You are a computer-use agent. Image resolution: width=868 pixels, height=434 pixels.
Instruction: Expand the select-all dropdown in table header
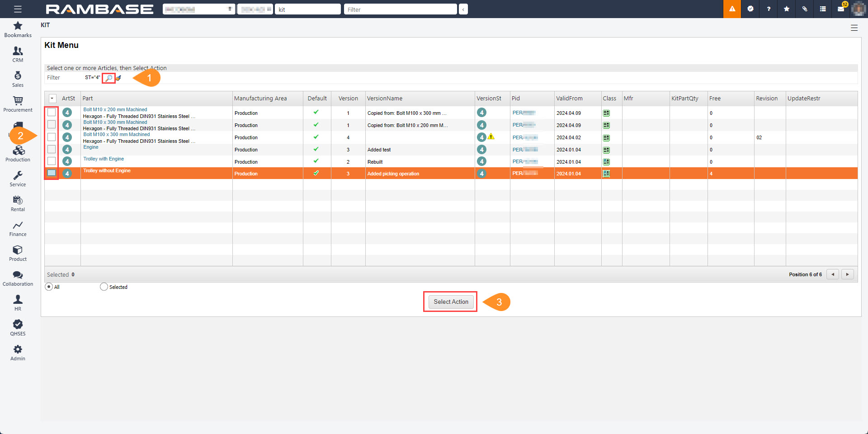tap(52, 99)
